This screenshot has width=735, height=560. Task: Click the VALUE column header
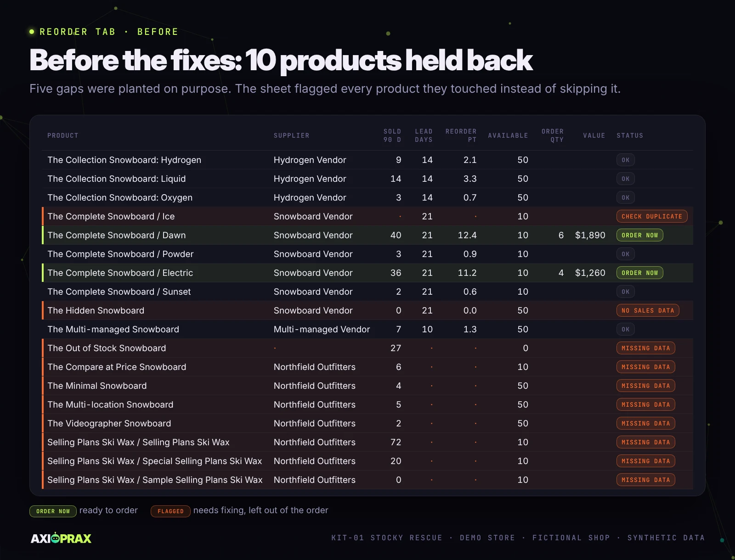pyautogui.click(x=594, y=135)
